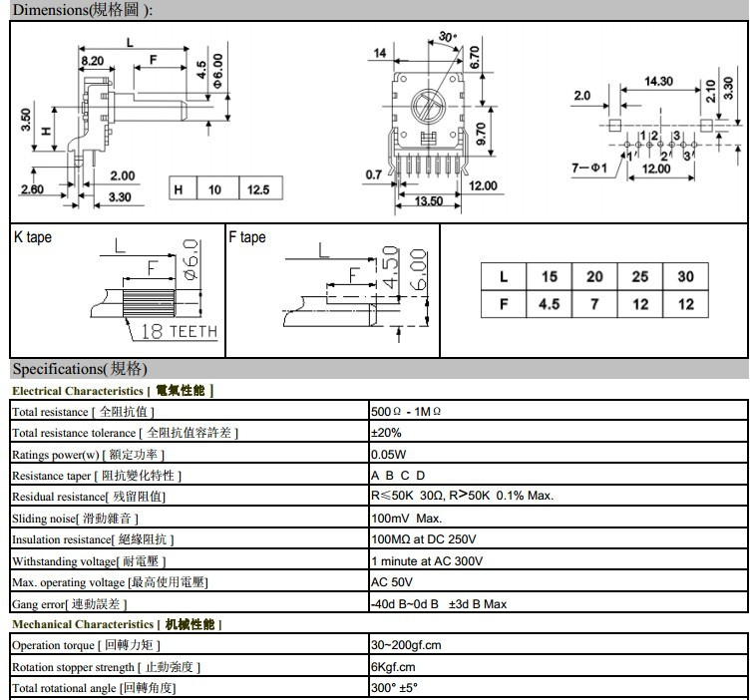This screenshot has width=755, height=700.
Task: Select the '7' cell in F row
Action: click(x=594, y=304)
